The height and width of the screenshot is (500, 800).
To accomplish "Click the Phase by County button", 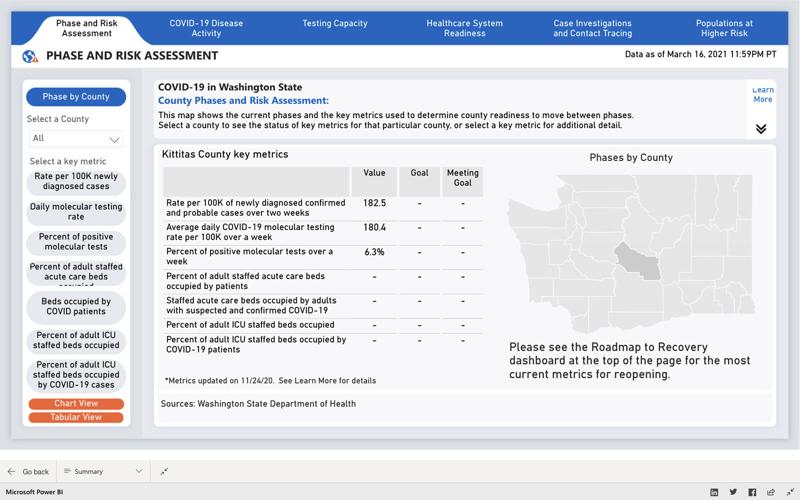I will (76, 97).
